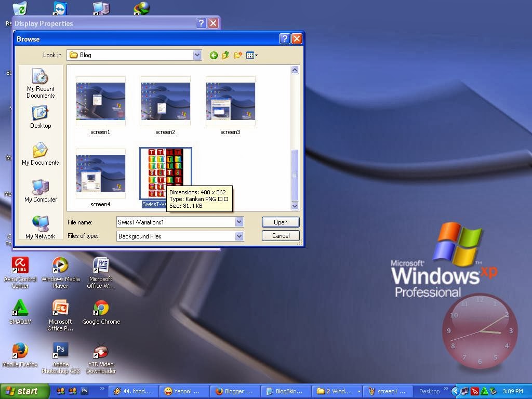532x399 pixels.
Task: Select Desktop in the places bar
Action: pos(41,117)
